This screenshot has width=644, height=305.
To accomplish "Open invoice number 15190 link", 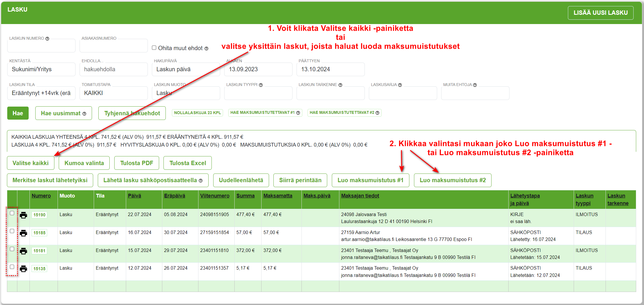I will click(39, 215).
